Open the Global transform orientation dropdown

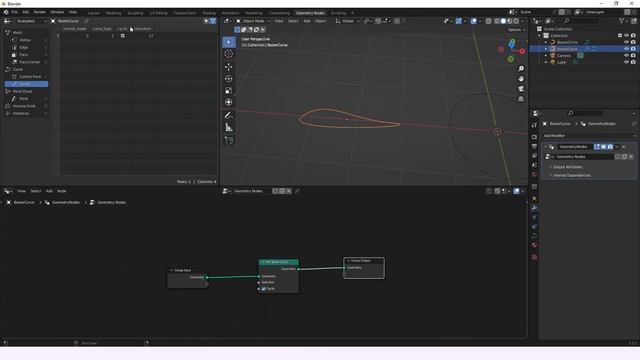click(x=347, y=21)
